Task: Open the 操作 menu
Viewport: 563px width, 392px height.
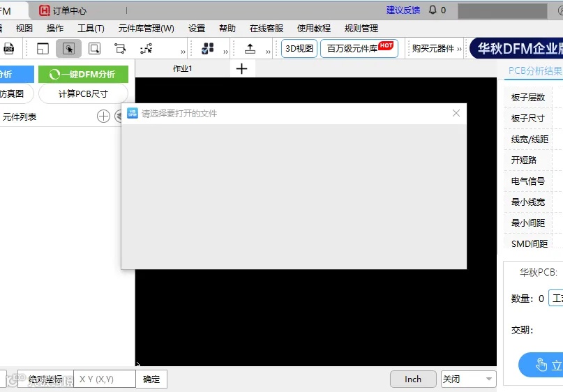Action: click(x=55, y=29)
